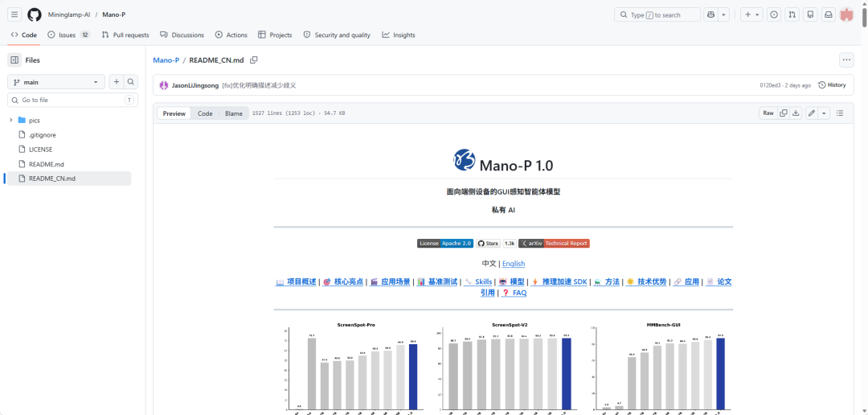Open the Copilot chat icon
This screenshot has height=415, width=868.
click(710, 15)
